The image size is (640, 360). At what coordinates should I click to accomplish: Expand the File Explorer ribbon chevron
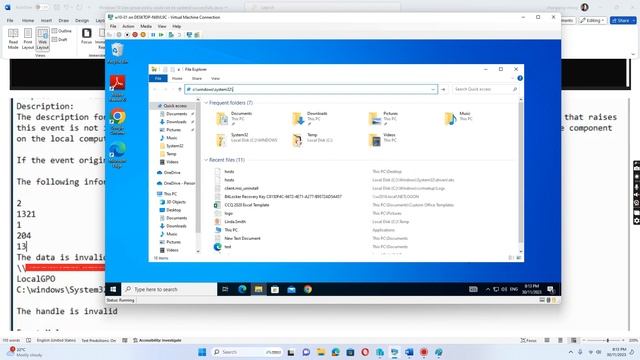[x=513, y=78]
